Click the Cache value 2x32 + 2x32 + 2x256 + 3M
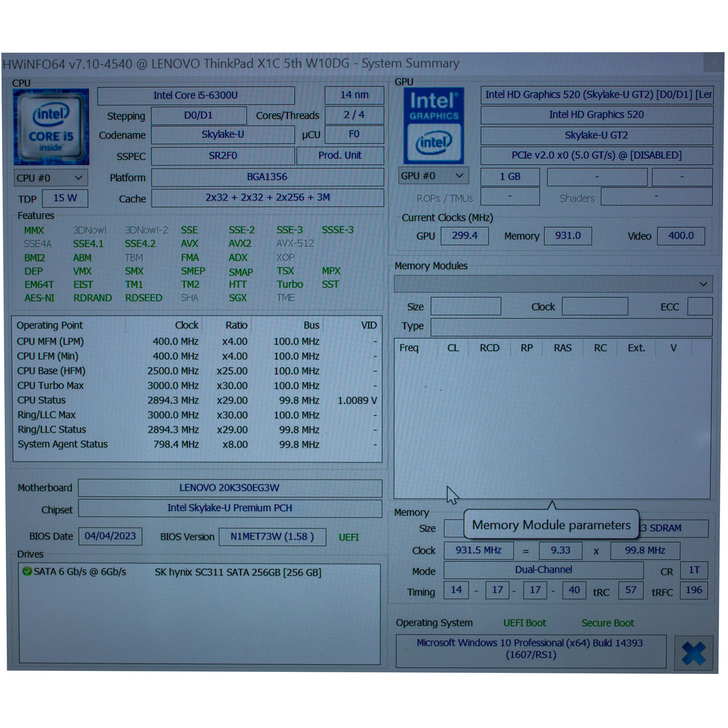 click(x=267, y=198)
